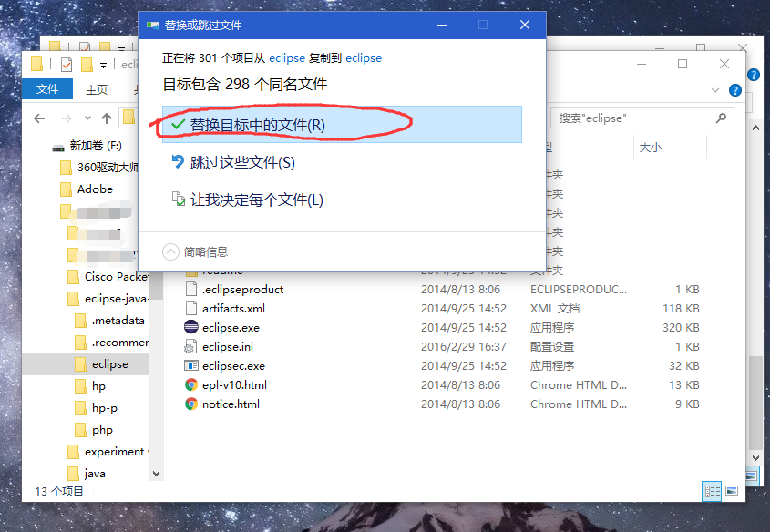Select 让我决定每个文件(L) option
The width and height of the screenshot is (770, 532).
[247, 199]
